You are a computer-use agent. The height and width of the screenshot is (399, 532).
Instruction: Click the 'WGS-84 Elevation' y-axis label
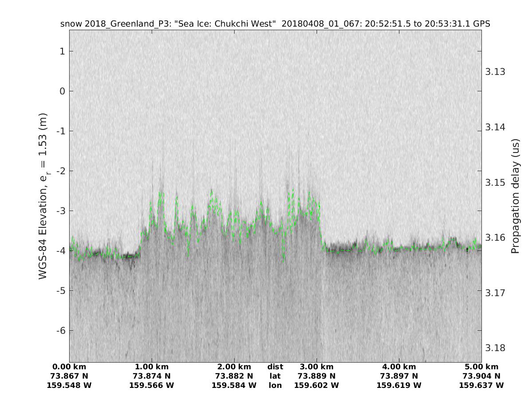pos(43,196)
